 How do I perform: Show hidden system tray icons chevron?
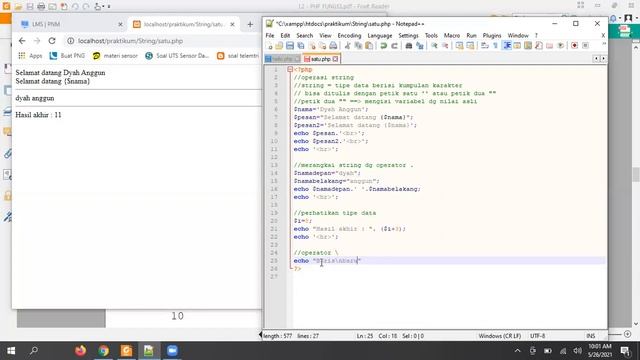click(518, 351)
